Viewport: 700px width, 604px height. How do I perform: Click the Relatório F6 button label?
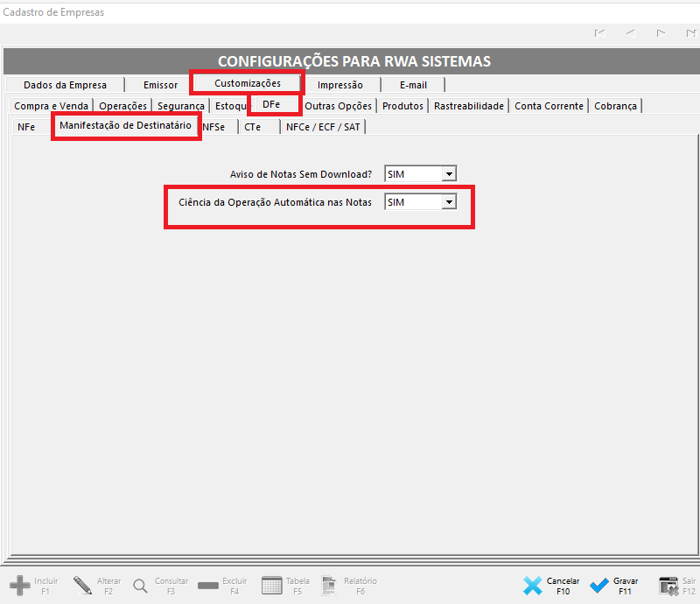(x=360, y=586)
